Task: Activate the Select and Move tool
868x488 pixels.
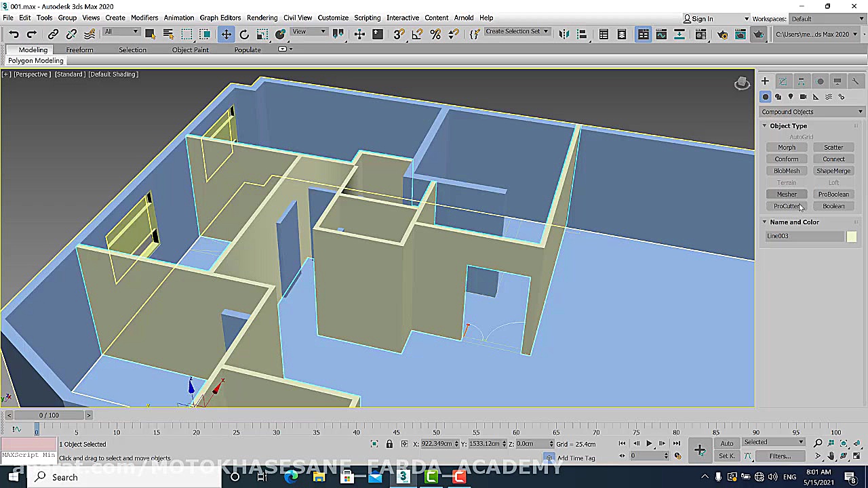Action: (x=226, y=34)
